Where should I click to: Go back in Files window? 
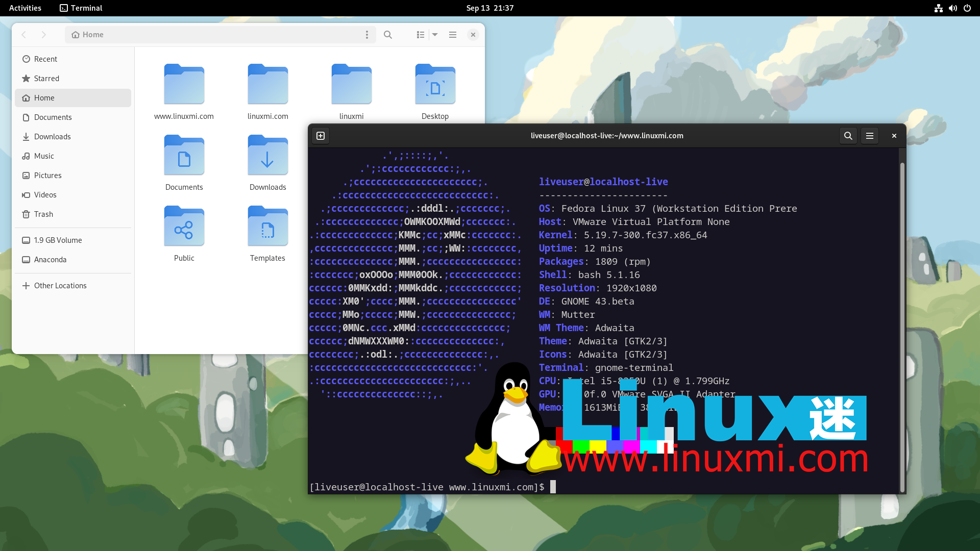point(24,35)
